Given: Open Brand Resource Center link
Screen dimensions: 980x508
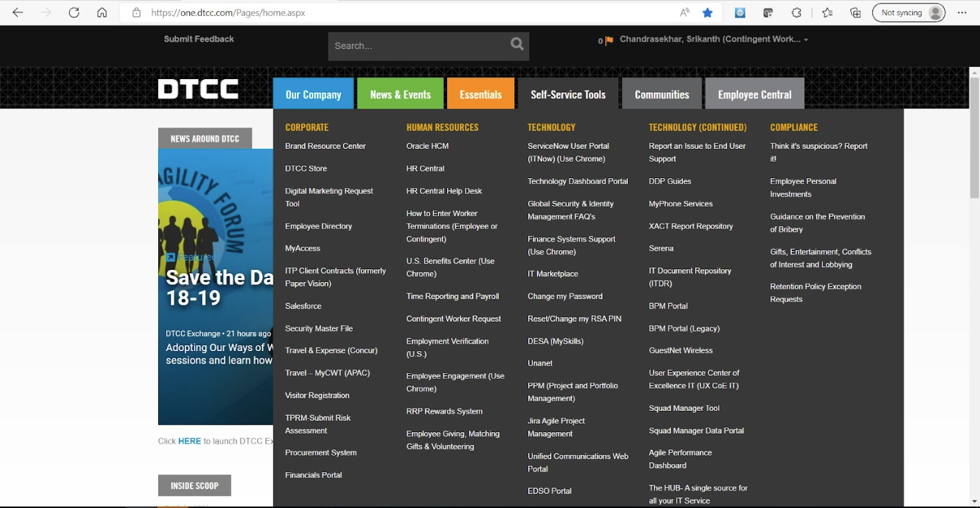Looking at the screenshot, I should (x=326, y=146).
